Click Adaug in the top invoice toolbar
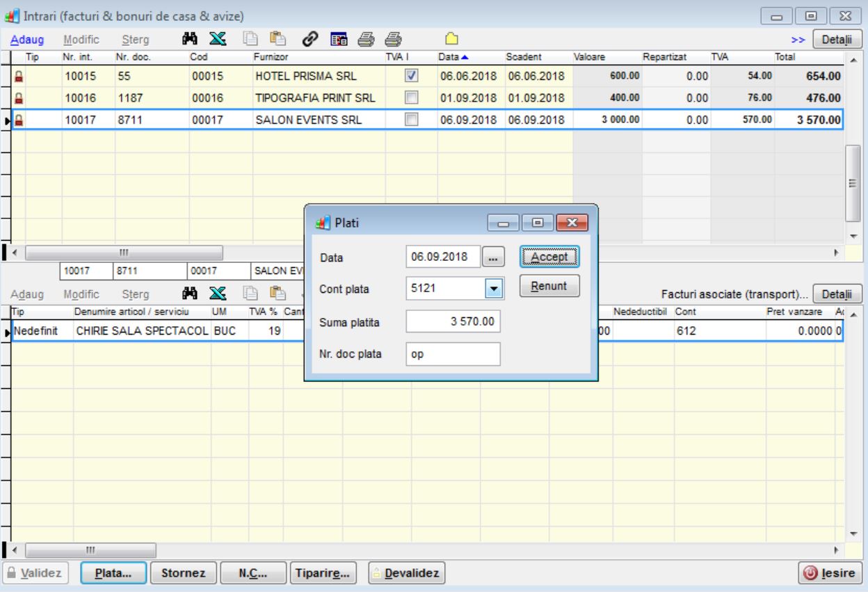Screen dimensions: 868x592 [27, 39]
